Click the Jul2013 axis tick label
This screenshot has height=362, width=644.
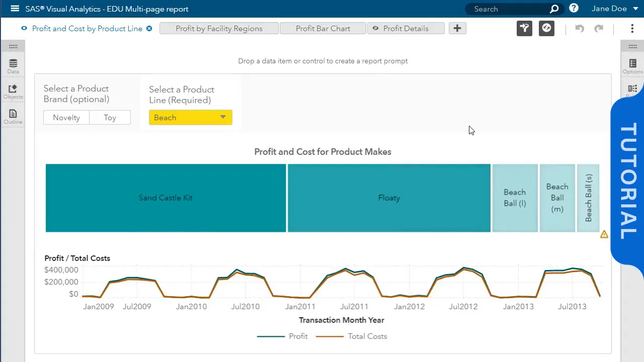tap(572, 307)
